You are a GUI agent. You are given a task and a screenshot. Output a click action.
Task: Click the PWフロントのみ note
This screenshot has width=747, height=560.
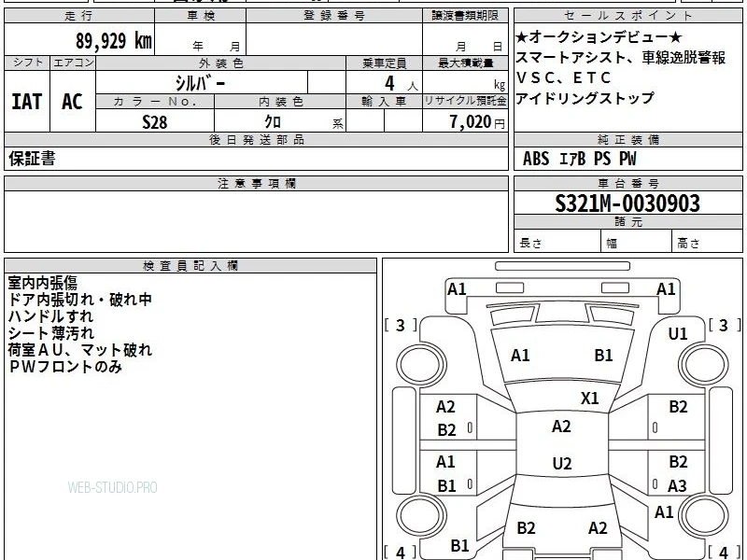[x=65, y=367]
